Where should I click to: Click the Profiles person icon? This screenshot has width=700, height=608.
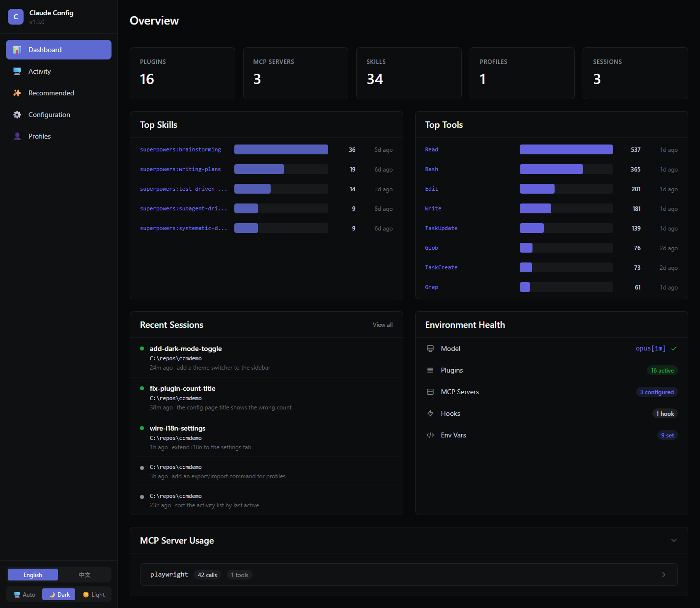pyautogui.click(x=17, y=136)
